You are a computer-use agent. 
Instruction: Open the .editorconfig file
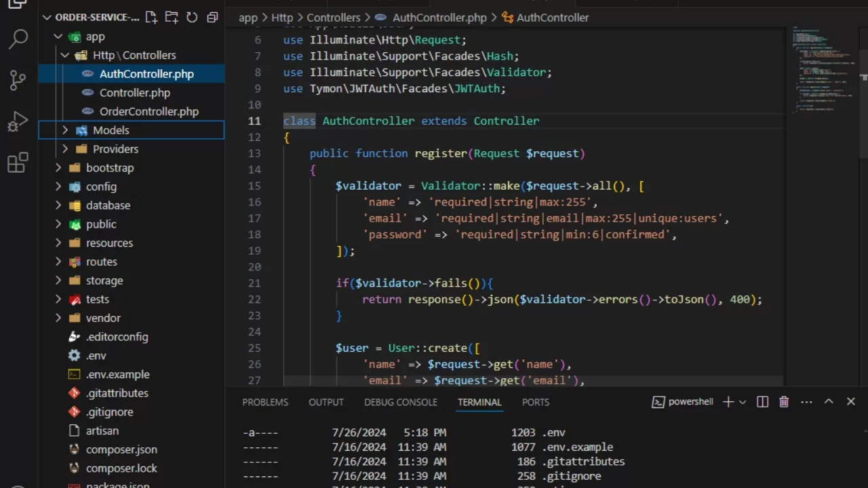tap(132, 337)
